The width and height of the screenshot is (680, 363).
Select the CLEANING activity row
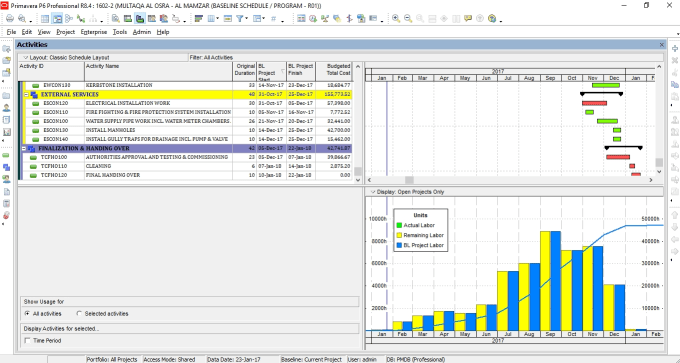(x=186, y=166)
